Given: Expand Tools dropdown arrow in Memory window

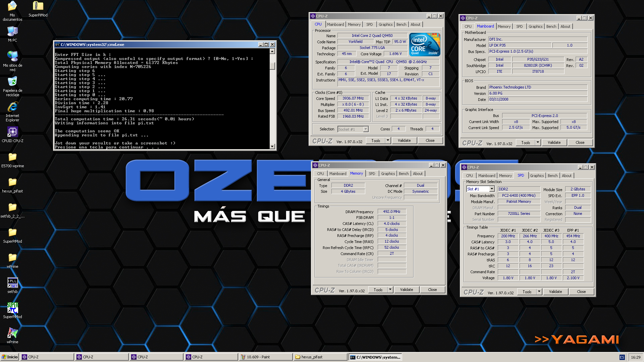Looking at the screenshot, I should [x=390, y=290].
